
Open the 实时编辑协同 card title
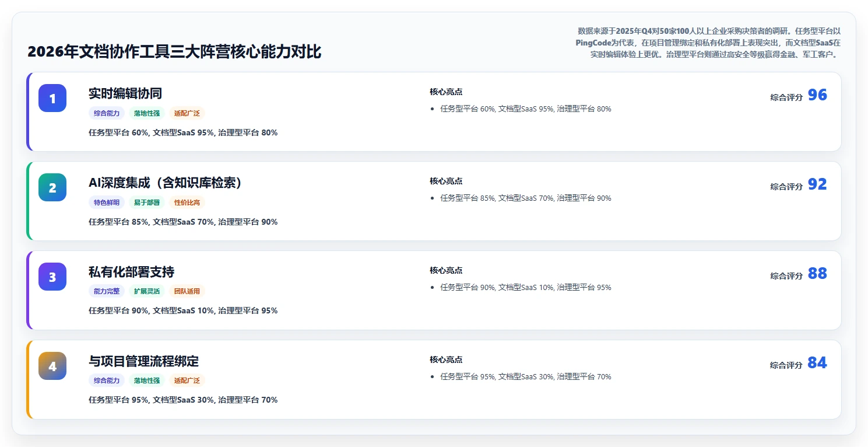tap(125, 93)
